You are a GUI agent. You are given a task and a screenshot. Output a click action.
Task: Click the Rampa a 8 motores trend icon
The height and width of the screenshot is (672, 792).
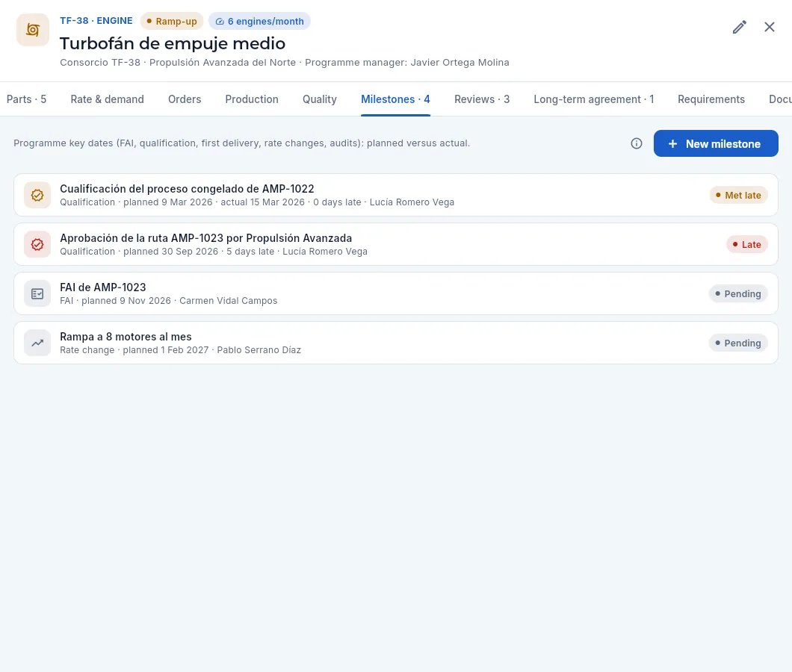(37, 343)
